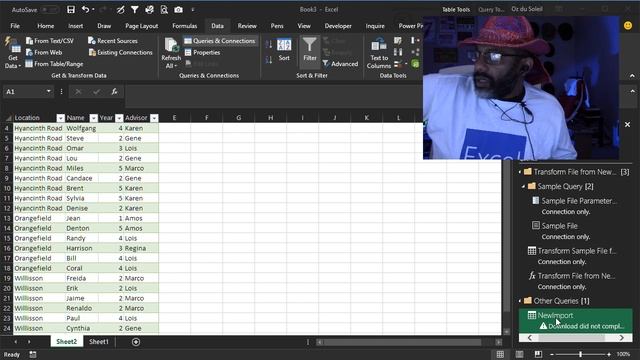Open Advisor column filter dropdown

coord(154,118)
